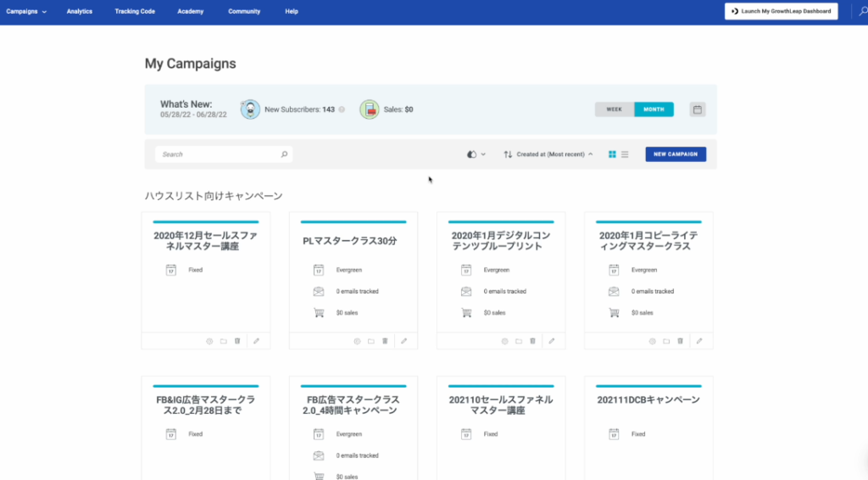Click the magnifier icon in top navigation
This screenshot has height=480, width=868.
pyautogui.click(x=863, y=11)
